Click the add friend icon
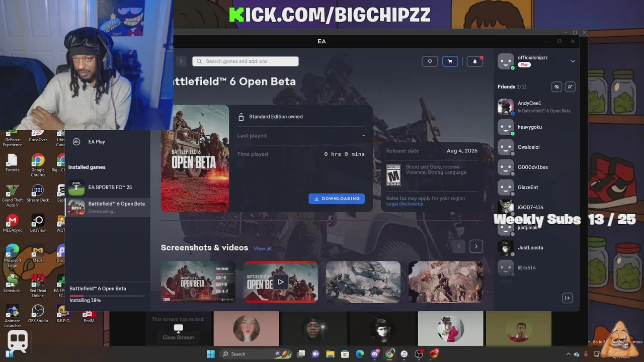This screenshot has width=644, height=362. pyautogui.click(x=570, y=87)
